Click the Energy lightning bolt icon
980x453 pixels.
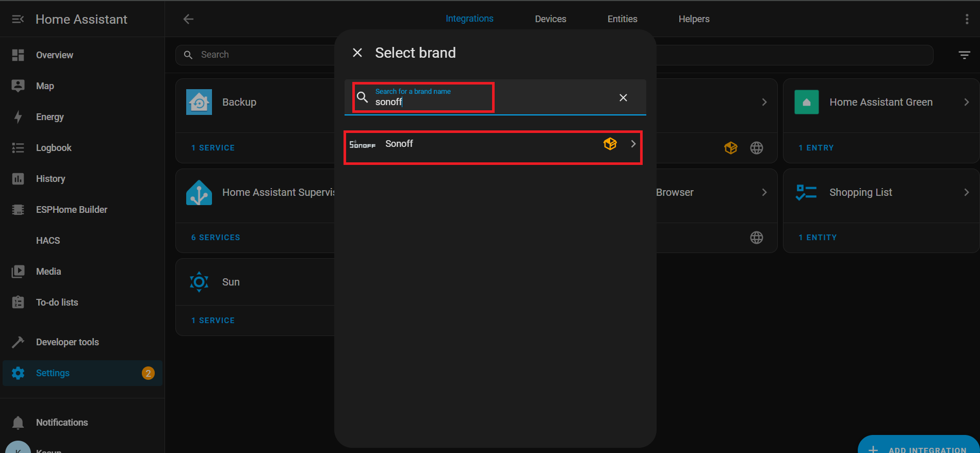click(18, 117)
